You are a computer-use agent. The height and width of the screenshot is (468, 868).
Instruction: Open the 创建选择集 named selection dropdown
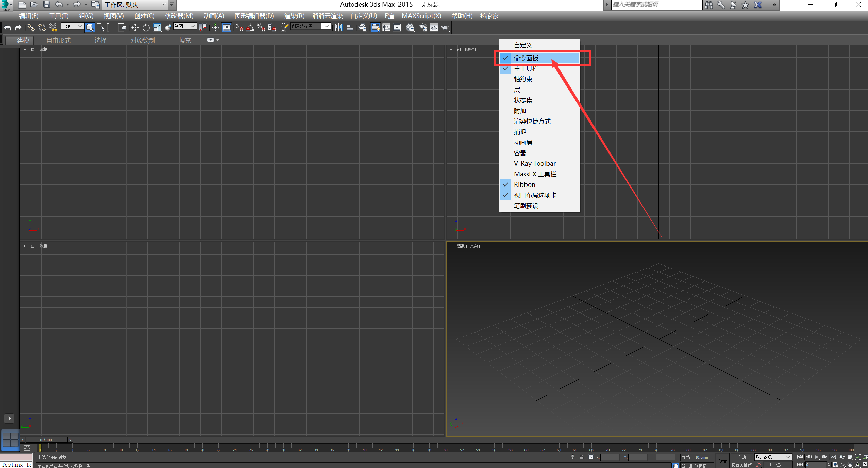point(311,26)
